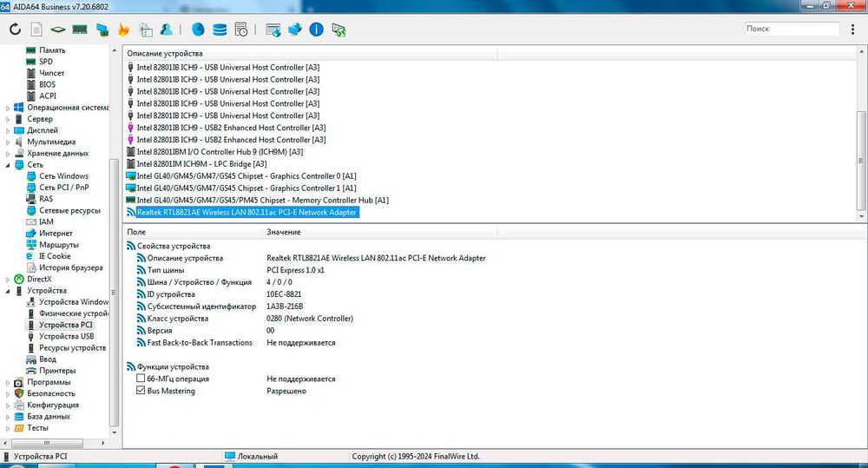Screen dimensions: 868x468
Task: Open Сетевые ресурсы tree node
Action: (x=69, y=210)
